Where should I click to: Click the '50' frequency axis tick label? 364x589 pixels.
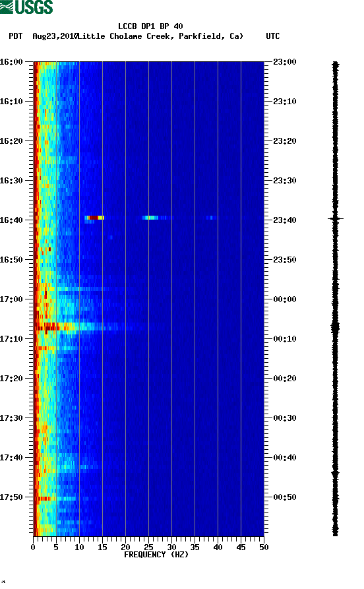(264, 547)
